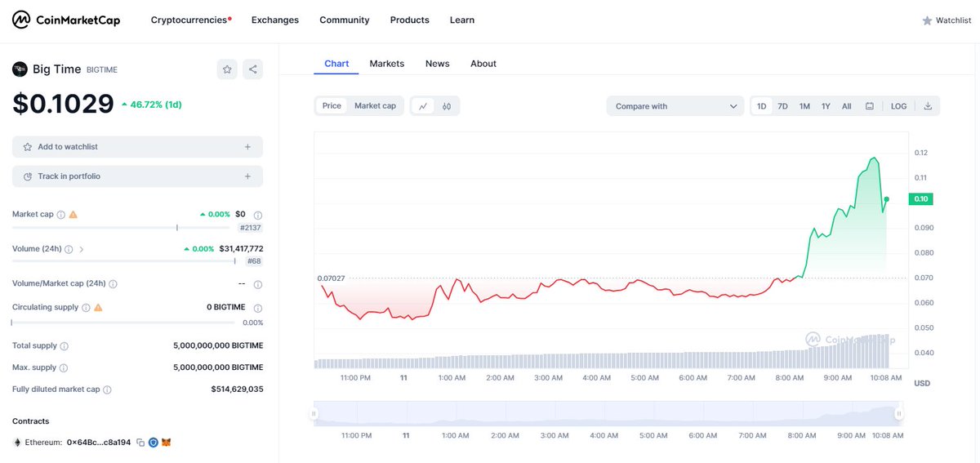Open the Learn menu
This screenshot has height=463, width=980.
[x=462, y=20]
